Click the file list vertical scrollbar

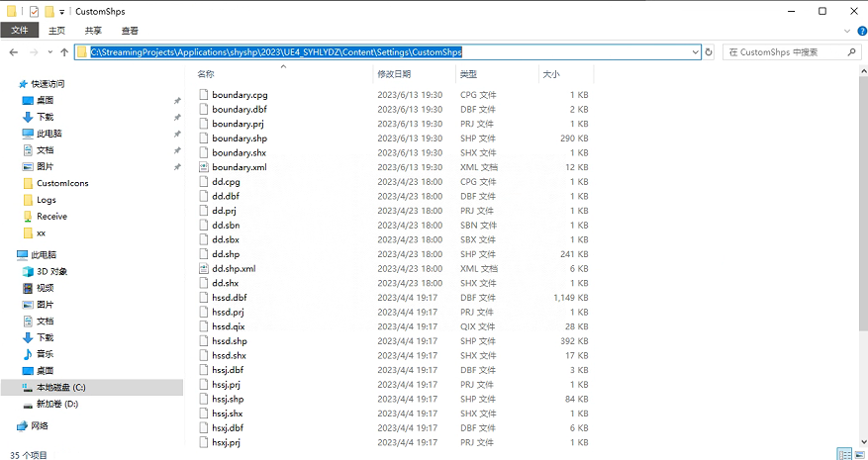pos(864,205)
